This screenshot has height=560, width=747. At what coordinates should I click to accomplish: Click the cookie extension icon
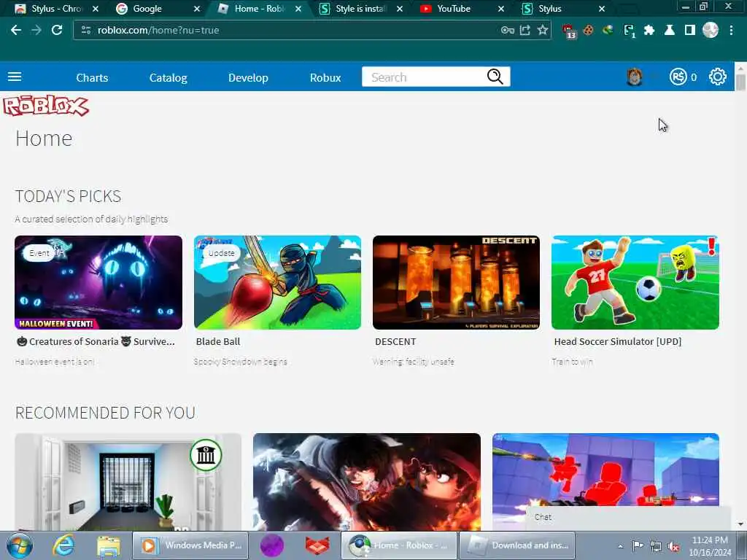pos(589,30)
